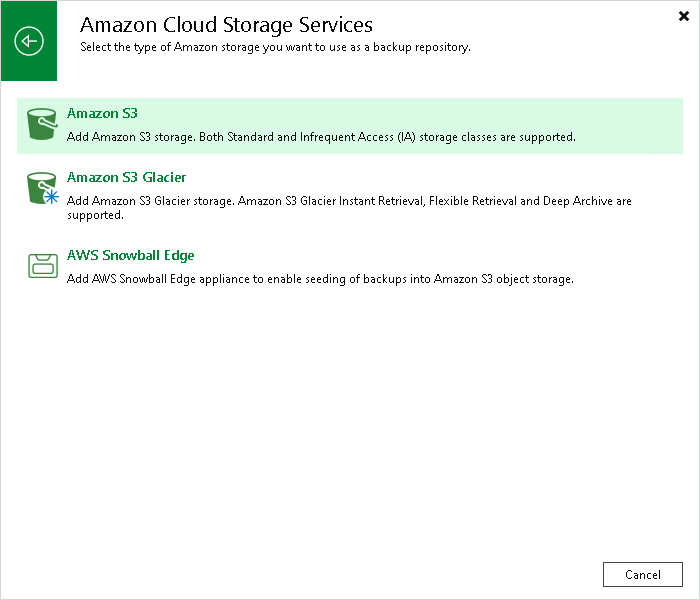The image size is (700, 600).
Task: Select the Amazon S3 title
Action: [x=102, y=114]
